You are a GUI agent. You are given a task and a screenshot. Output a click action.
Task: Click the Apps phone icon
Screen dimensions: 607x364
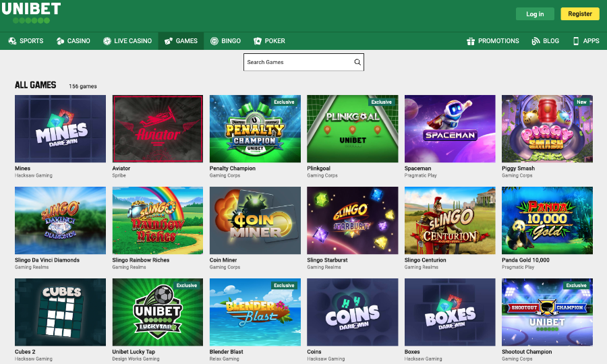point(576,41)
